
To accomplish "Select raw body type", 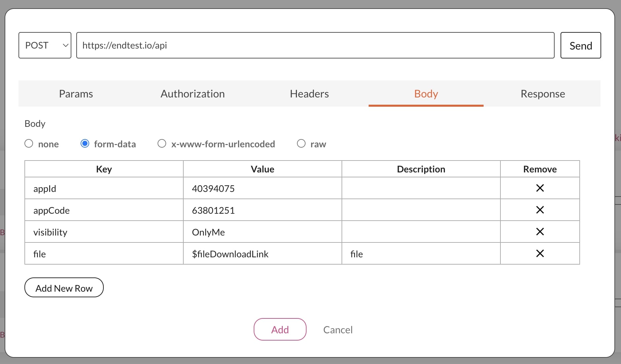I will click(x=301, y=144).
